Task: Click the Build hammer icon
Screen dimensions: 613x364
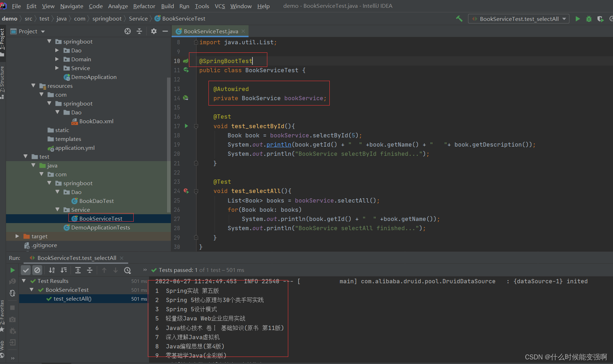Action: (x=459, y=18)
